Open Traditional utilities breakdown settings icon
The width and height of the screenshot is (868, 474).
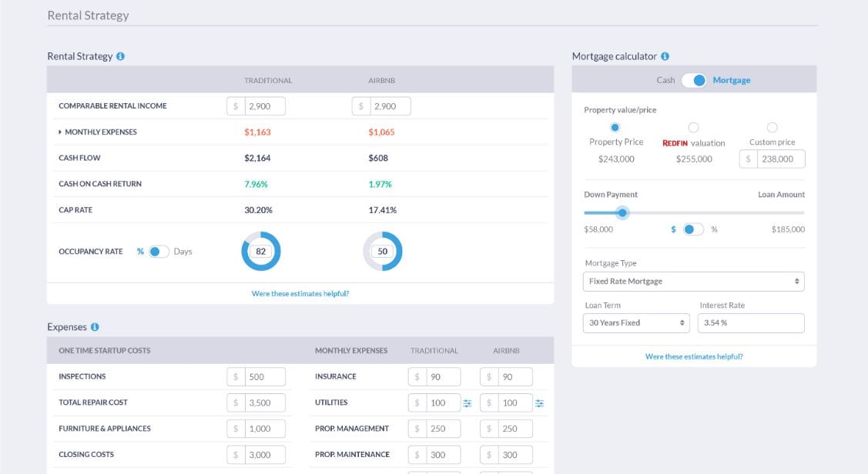468,403
